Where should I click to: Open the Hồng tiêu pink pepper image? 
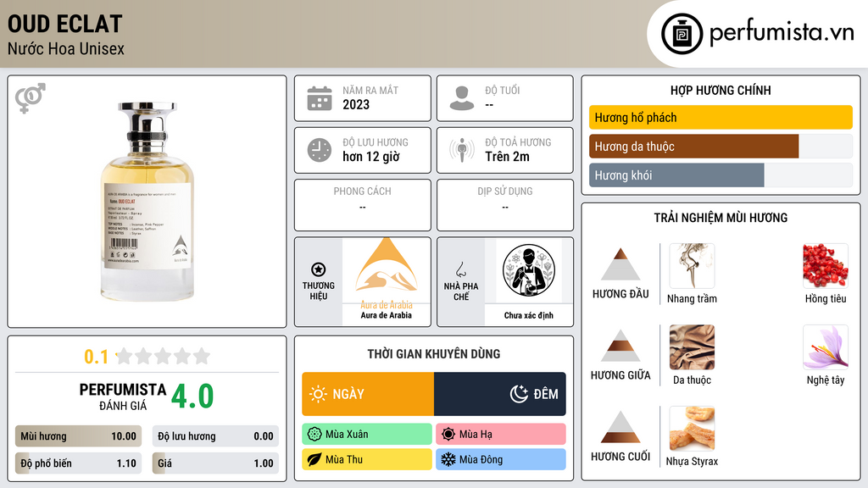click(x=826, y=266)
